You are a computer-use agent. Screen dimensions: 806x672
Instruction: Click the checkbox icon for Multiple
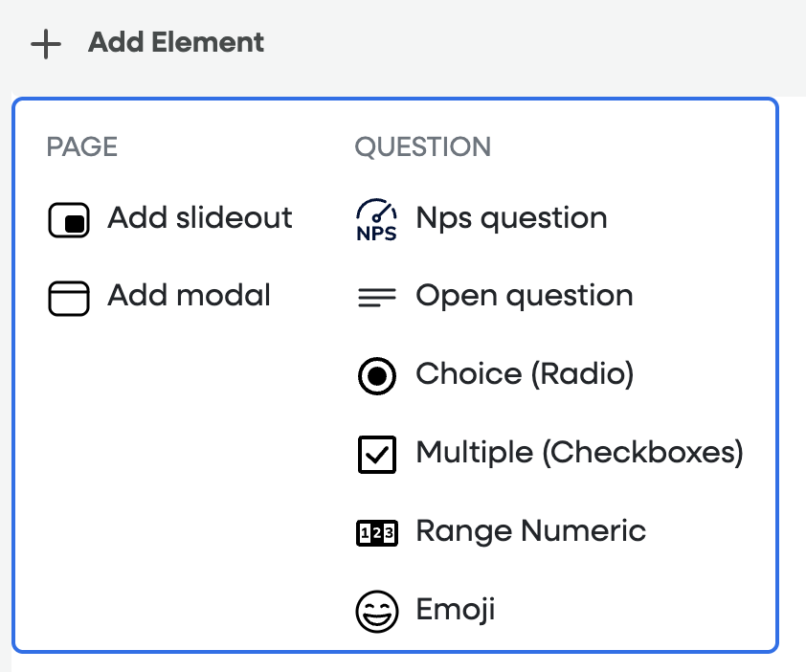(376, 455)
